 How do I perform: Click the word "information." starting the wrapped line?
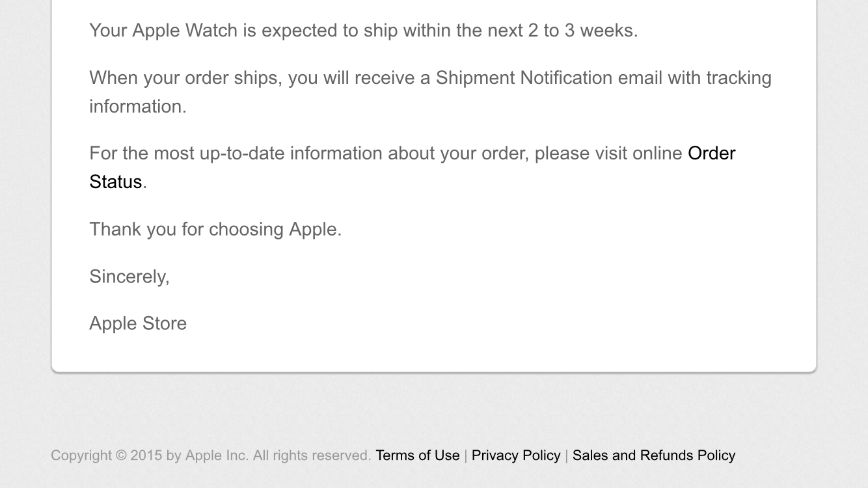click(x=137, y=107)
